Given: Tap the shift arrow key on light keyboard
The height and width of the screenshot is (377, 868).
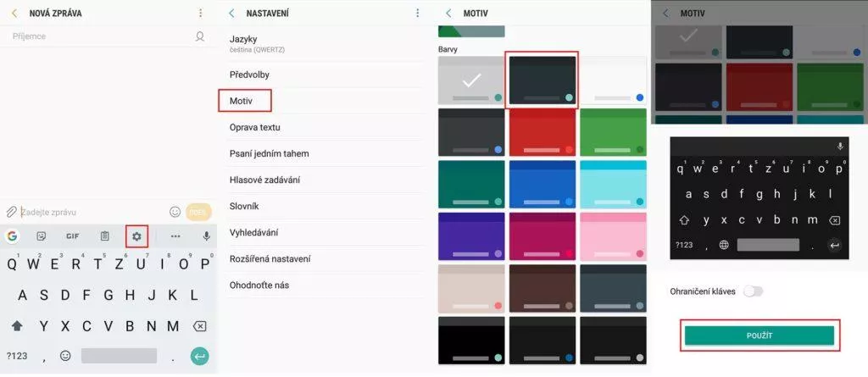Looking at the screenshot, I should [17, 326].
